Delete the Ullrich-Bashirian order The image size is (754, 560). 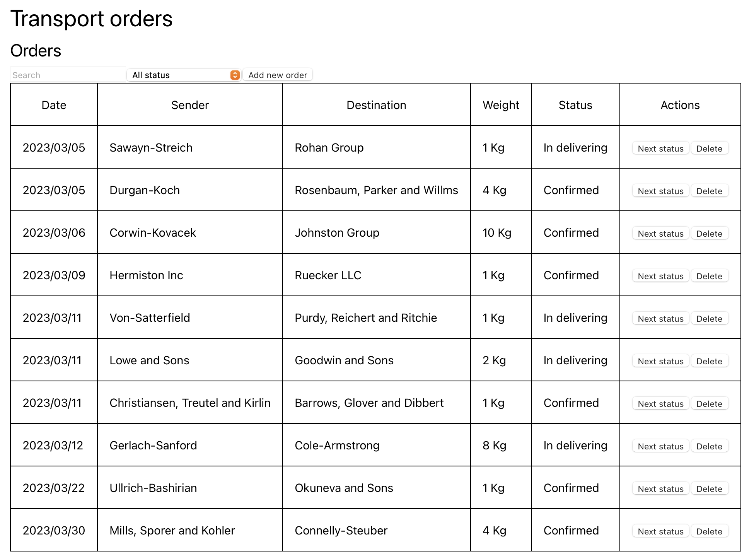click(x=709, y=489)
